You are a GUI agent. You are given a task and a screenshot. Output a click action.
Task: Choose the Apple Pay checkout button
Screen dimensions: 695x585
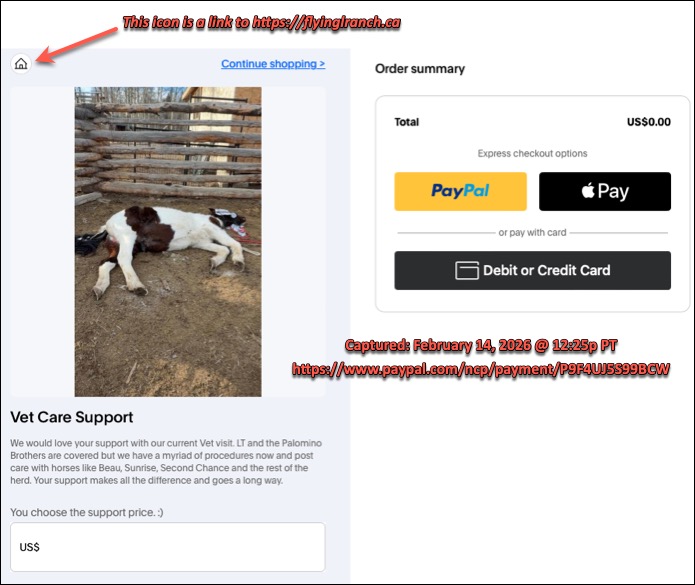pyautogui.click(x=605, y=191)
